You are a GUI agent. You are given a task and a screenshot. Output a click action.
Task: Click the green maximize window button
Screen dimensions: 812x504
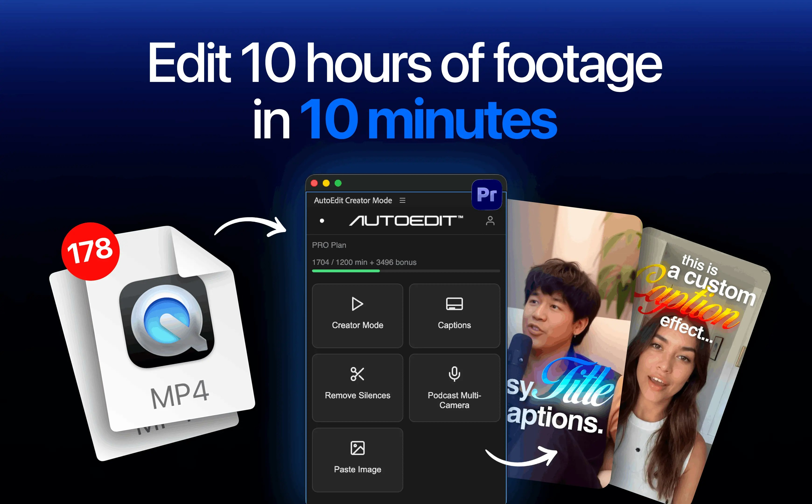point(338,183)
